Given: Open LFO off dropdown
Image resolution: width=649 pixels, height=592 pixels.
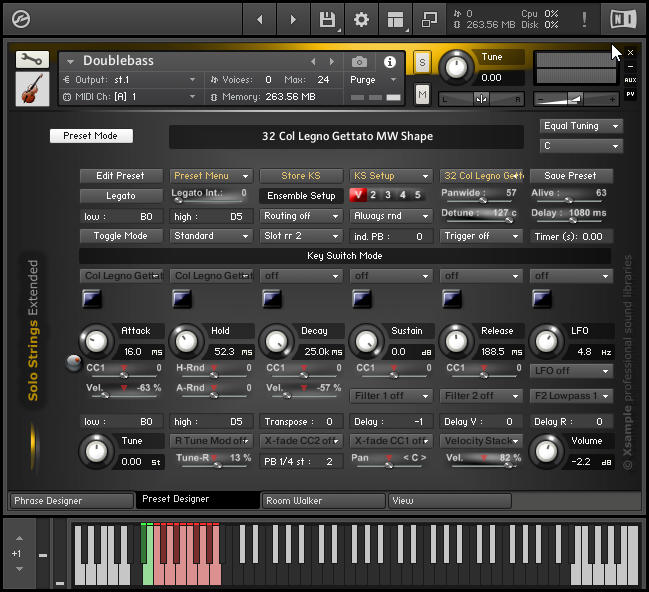Looking at the screenshot, I should click(x=571, y=371).
